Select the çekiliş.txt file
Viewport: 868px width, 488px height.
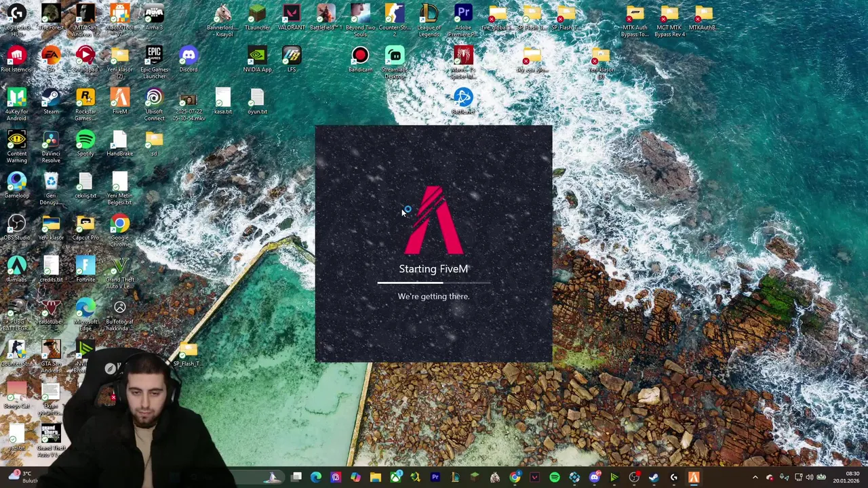pos(85,186)
